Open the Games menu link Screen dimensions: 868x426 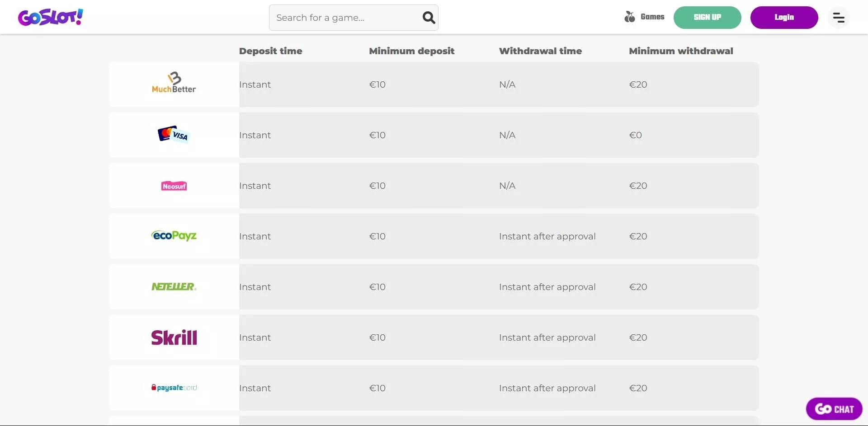(652, 17)
